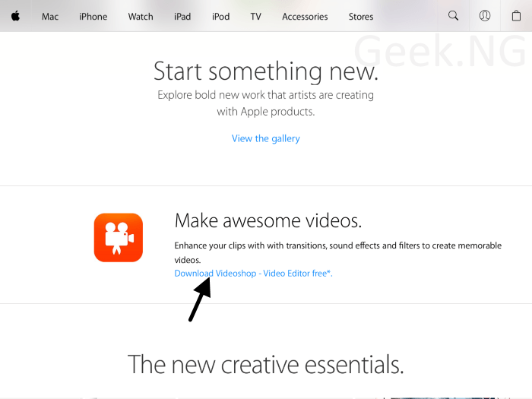The width and height of the screenshot is (532, 399).
Task: Click the orange Videoshop app icon
Action: (x=119, y=237)
